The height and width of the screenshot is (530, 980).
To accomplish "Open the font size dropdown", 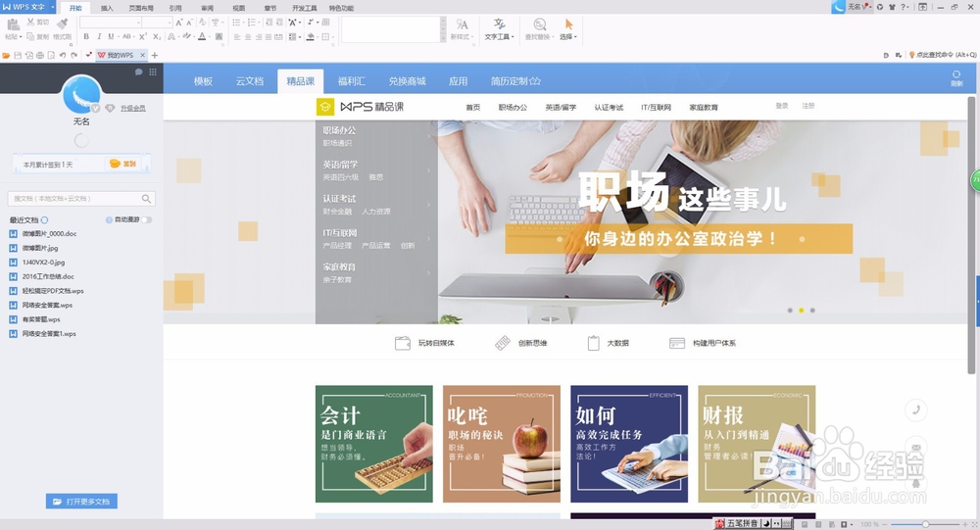I will pyautogui.click(x=170, y=23).
